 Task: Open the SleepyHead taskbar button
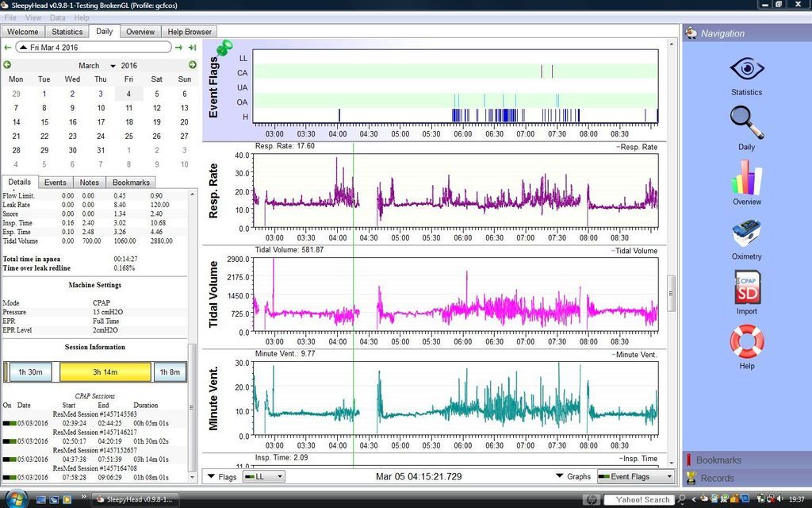134,499
